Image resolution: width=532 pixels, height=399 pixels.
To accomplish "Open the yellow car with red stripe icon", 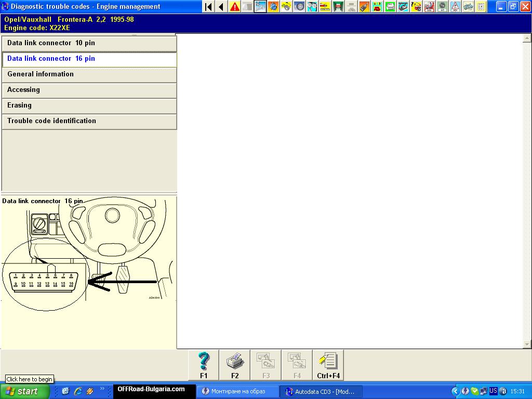I will [x=325, y=6].
